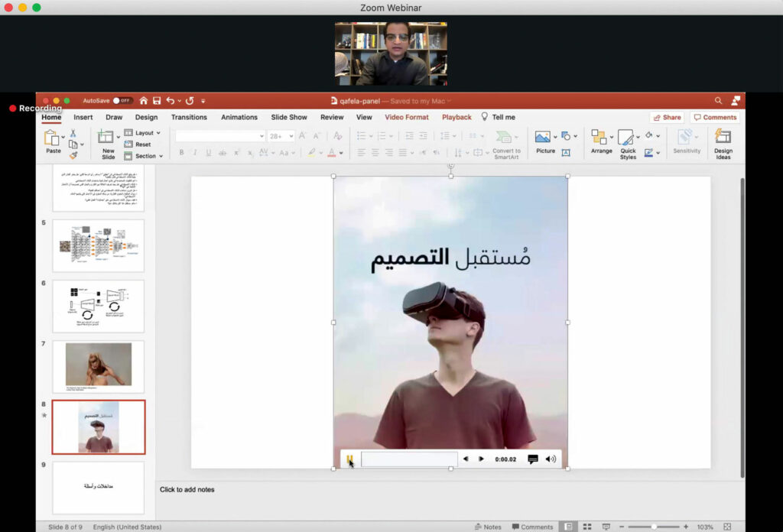The width and height of the screenshot is (783, 532).
Task: Open the Playback tab
Action: pyautogui.click(x=456, y=117)
